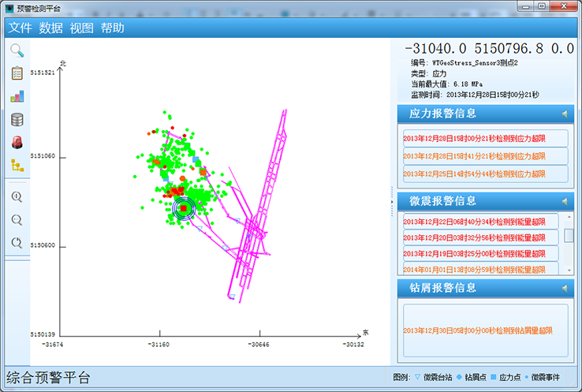Image resolution: width=582 pixels, height=392 pixels.
Task: Open the 数据 menu
Action: click(51, 28)
